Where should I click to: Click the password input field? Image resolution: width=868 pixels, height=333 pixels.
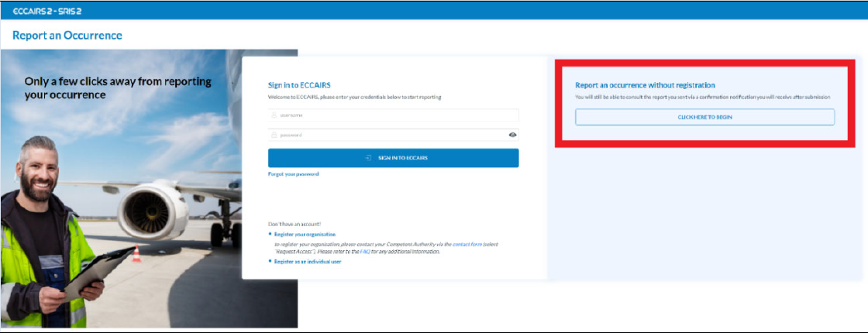coord(394,135)
